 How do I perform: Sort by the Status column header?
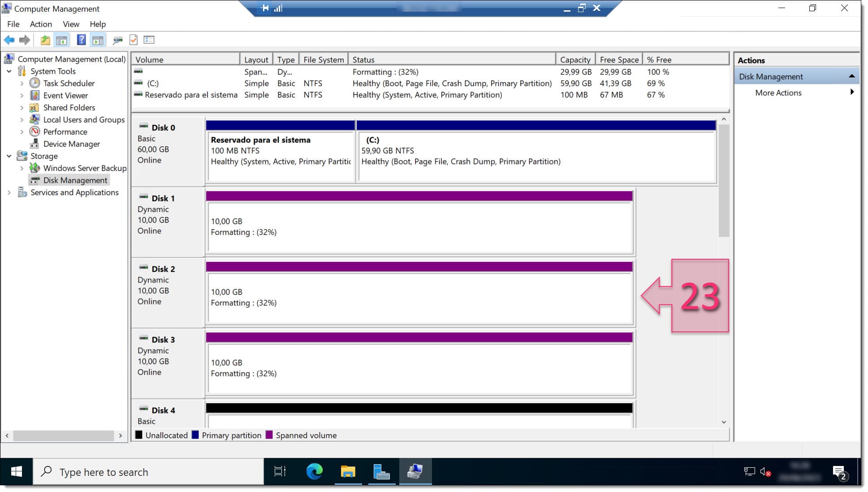(x=452, y=60)
